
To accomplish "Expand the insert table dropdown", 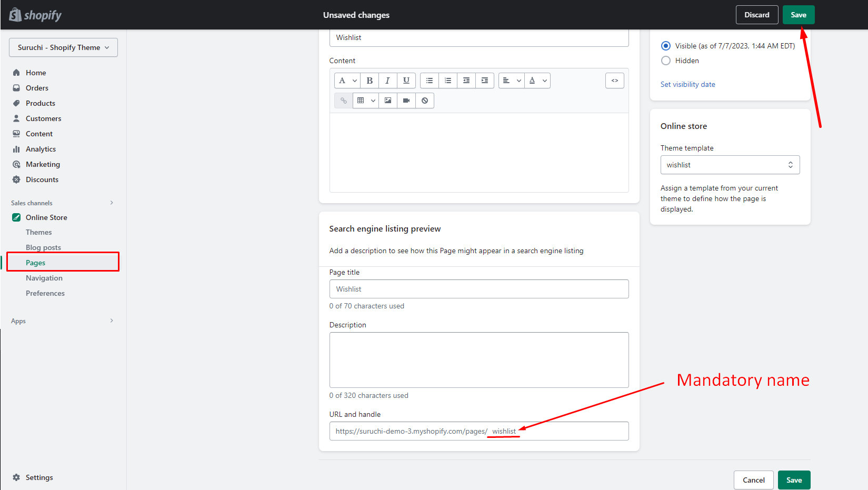I will coord(366,101).
